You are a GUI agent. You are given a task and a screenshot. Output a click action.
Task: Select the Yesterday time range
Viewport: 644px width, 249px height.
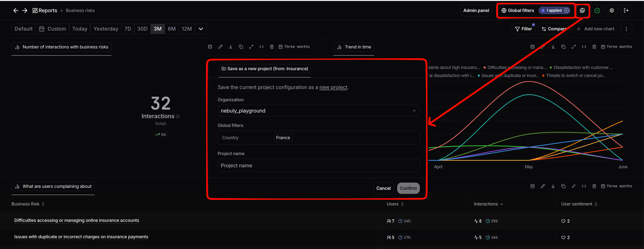coord(106,29)
